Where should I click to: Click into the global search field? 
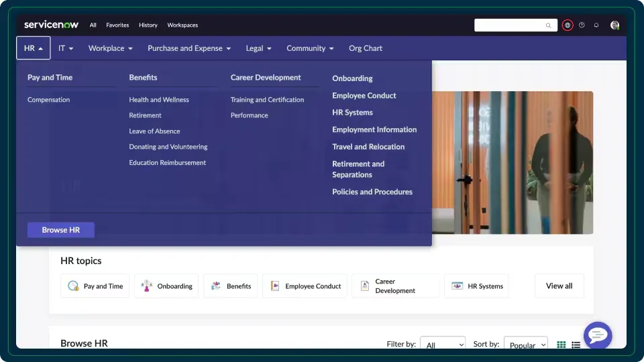510,25
